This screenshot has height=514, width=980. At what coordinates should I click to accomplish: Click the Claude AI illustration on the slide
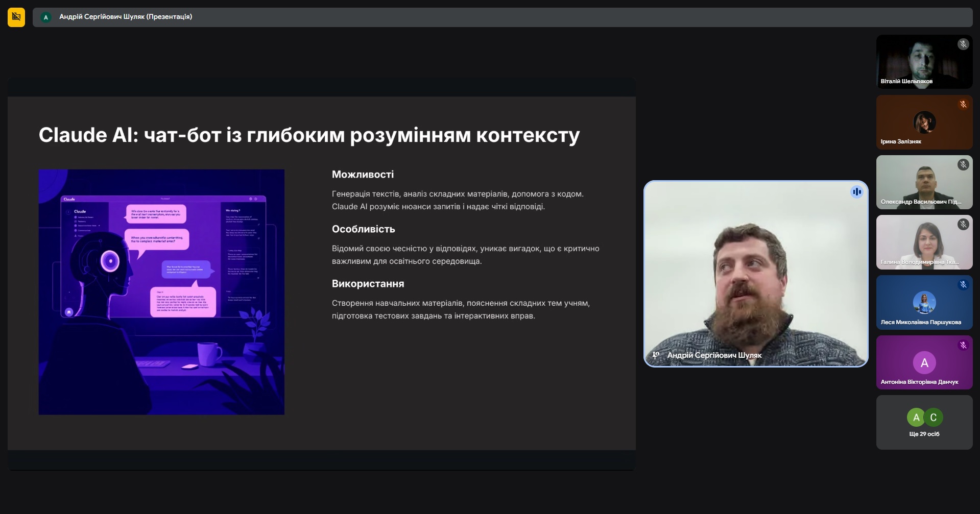coord(161,292)
